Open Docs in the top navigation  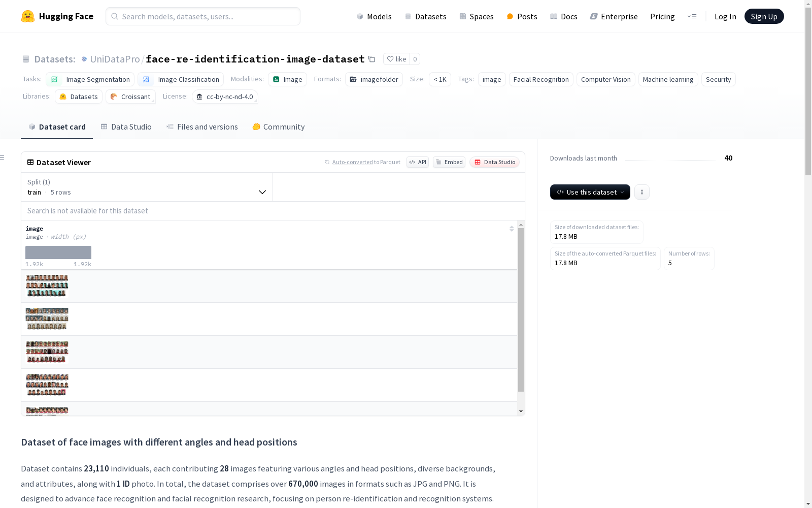tap(564, 16)
